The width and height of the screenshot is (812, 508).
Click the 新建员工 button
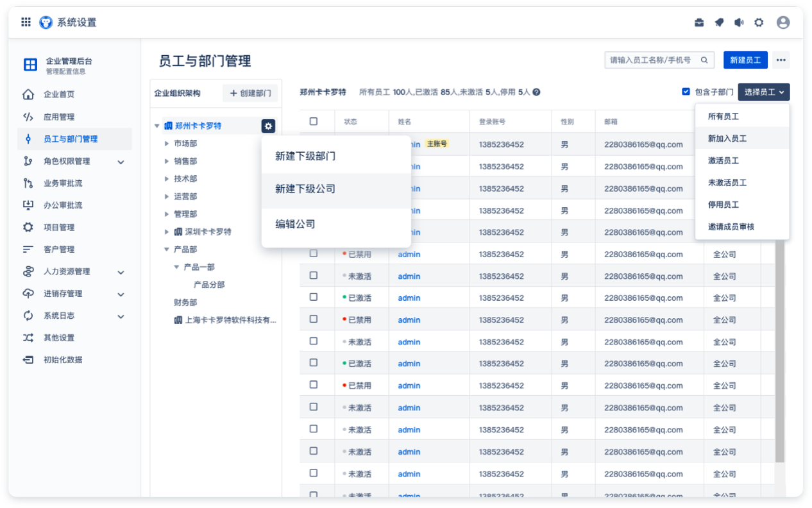pyautogui.click(x=745, y=60)
